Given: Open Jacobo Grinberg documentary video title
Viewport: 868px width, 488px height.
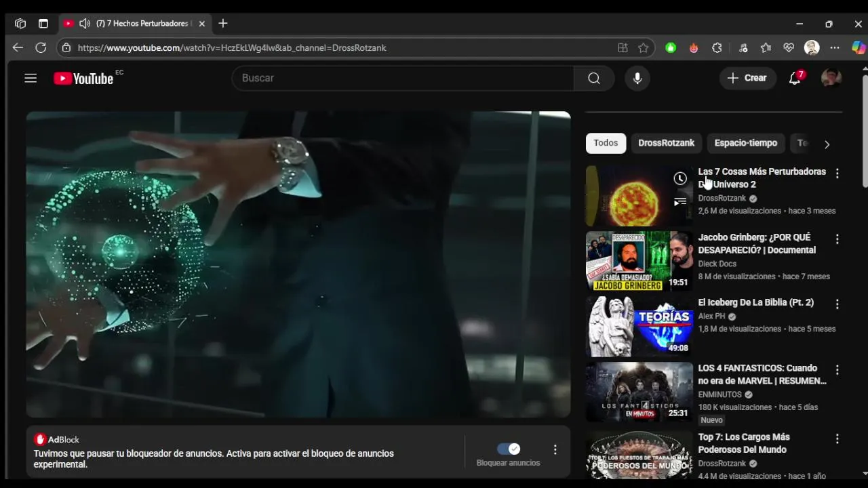Looking at the screenshot, I should click(757, 243).
